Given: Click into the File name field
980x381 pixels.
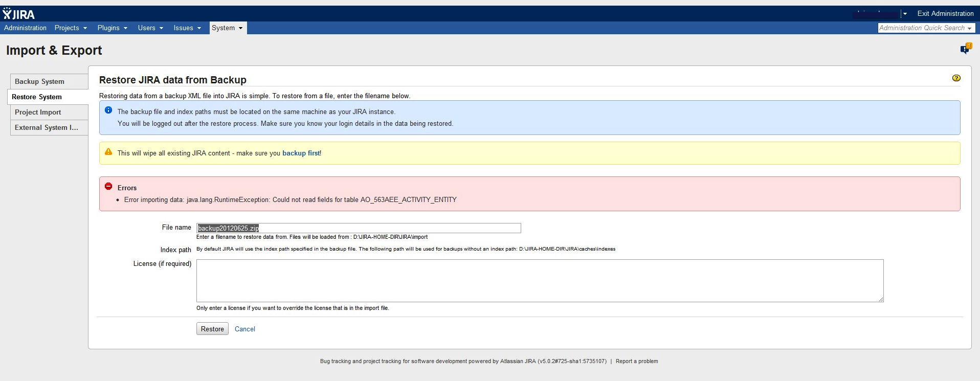Looking at the screenshot, I should (359, 228).
